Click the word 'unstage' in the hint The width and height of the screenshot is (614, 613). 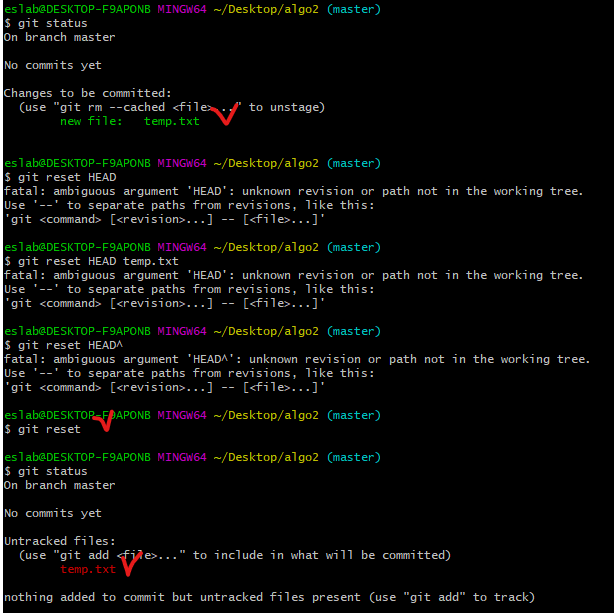coord(294,107)
